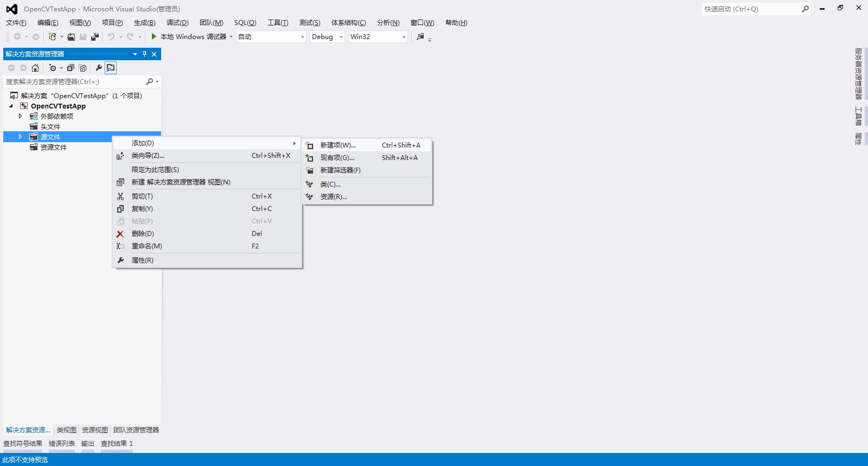868x466 pixels.
Task: Open the New Project dropdown arrow
Action: (x=61, y=37)
